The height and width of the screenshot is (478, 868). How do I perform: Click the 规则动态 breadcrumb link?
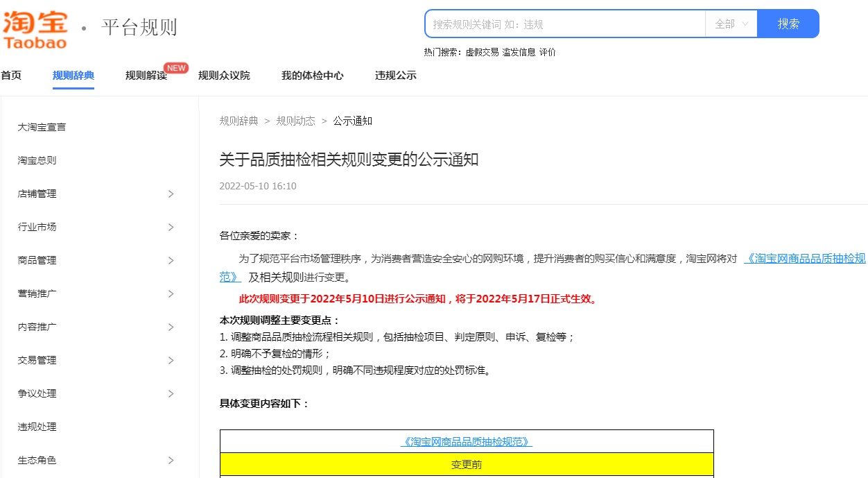click(296, 121)
